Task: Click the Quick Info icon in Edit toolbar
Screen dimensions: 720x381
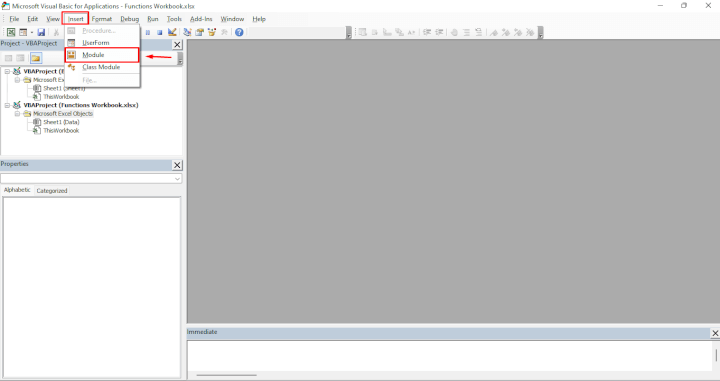Action: point(387,32)
